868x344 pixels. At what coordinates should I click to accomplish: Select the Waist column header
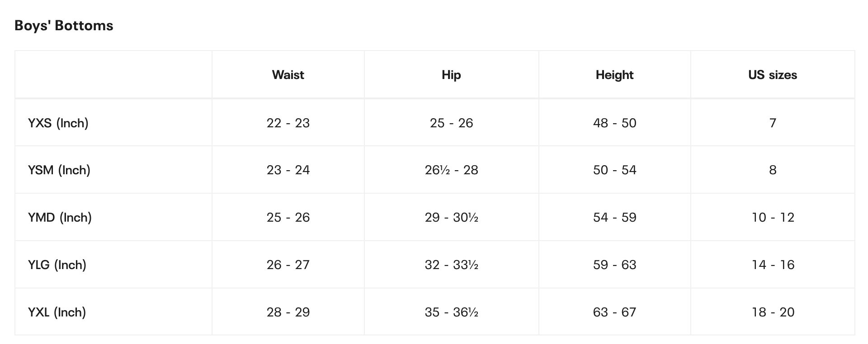click(288, 75)
